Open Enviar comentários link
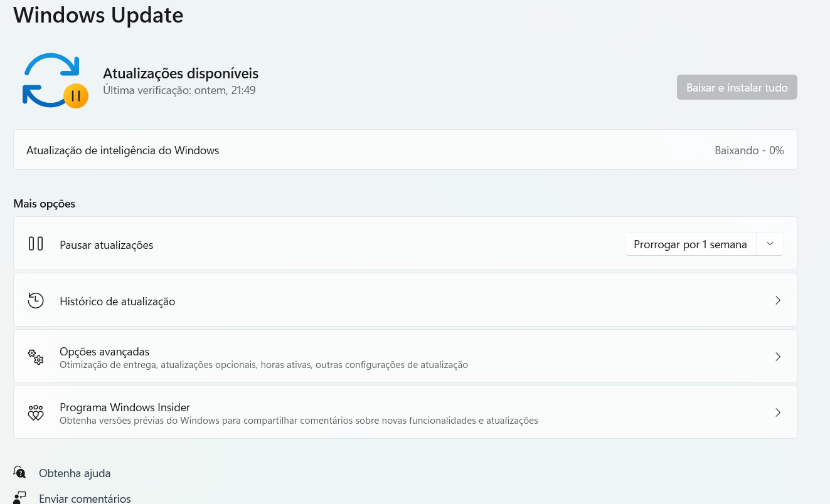The height and width of the screenshot is (504, 830). coord(85,499)
